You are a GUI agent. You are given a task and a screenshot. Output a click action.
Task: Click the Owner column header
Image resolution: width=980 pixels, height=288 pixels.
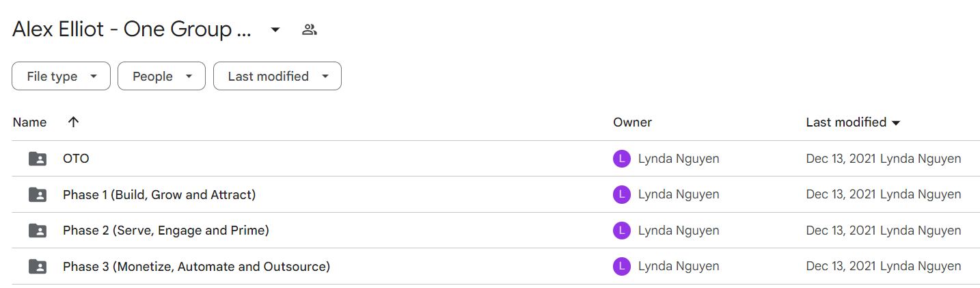tap(632, 122)
